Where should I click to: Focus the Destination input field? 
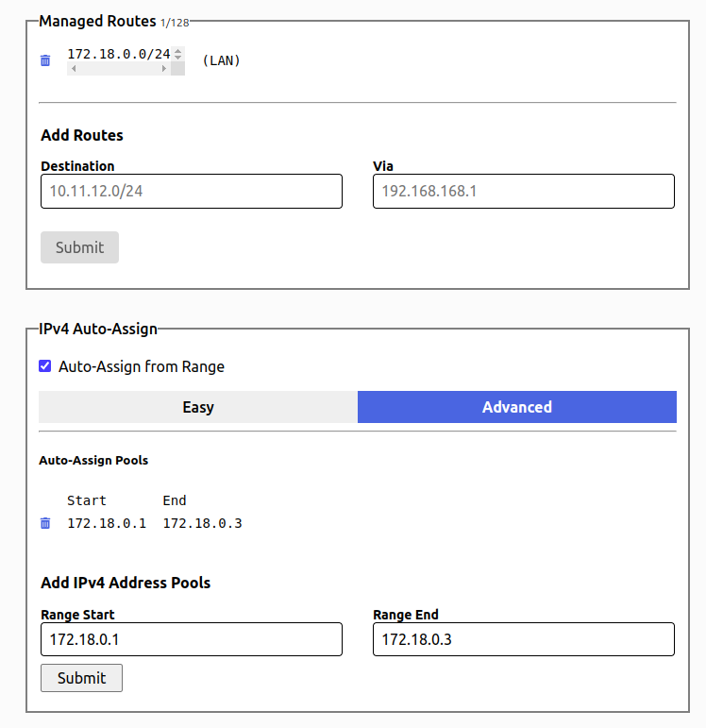point(192,192)
